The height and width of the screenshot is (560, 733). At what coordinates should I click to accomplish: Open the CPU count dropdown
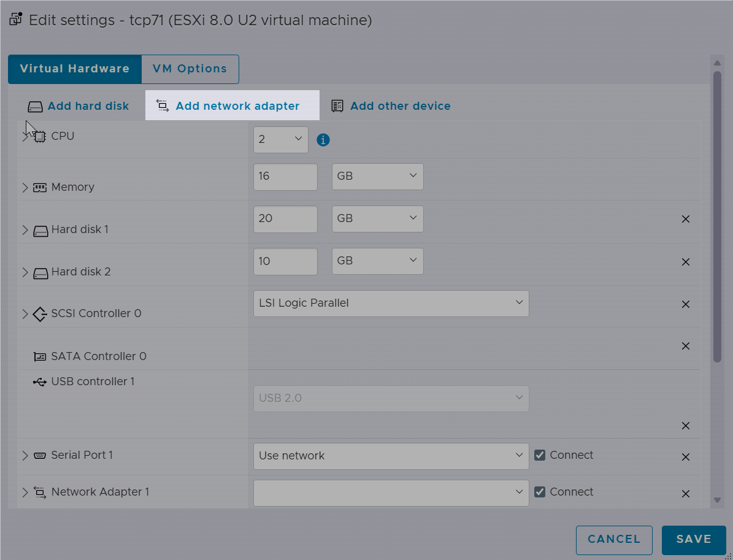coord(280,139)
